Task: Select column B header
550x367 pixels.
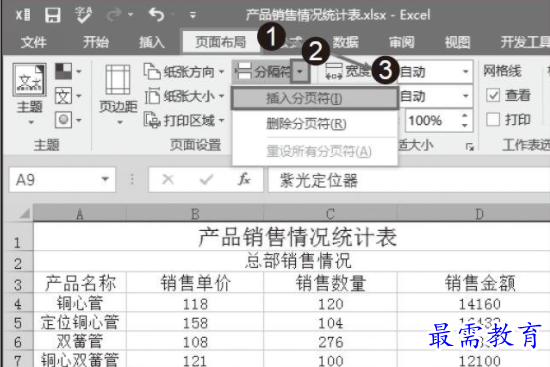Action: pos(195,213)
